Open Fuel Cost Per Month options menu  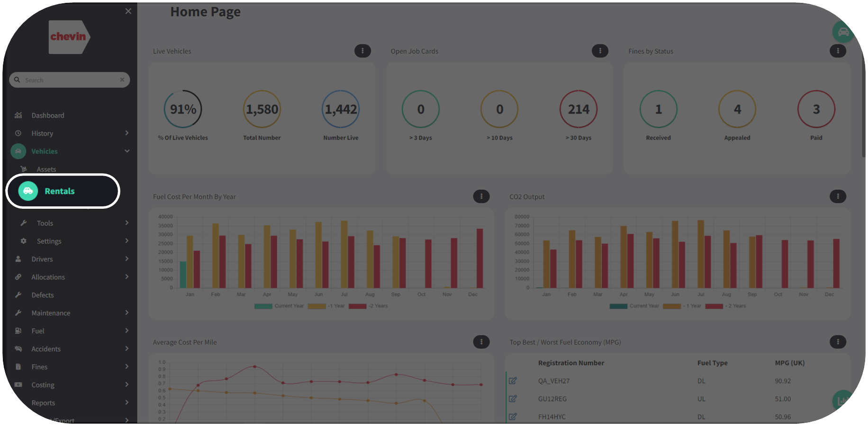pyautogui.click(x=481, y=196)
